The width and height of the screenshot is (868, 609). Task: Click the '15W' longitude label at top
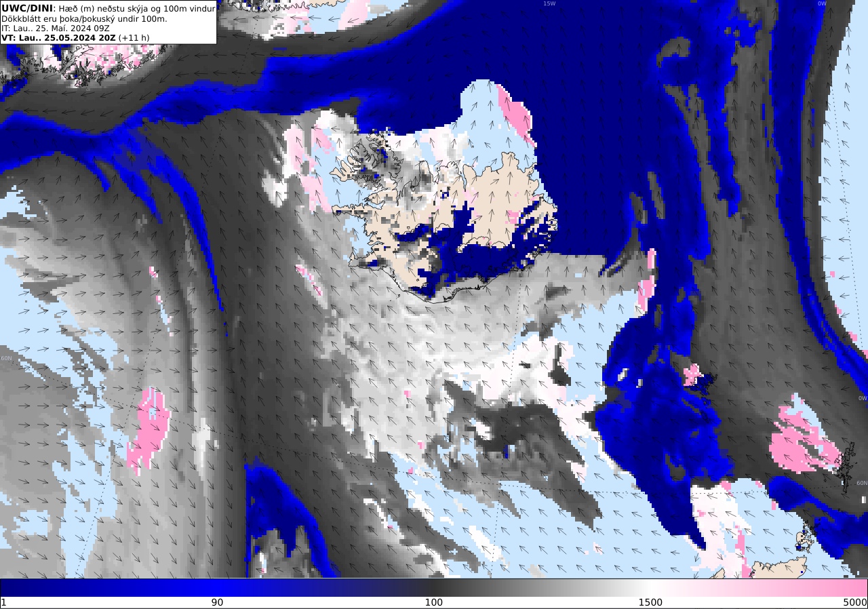click(549, 3)
